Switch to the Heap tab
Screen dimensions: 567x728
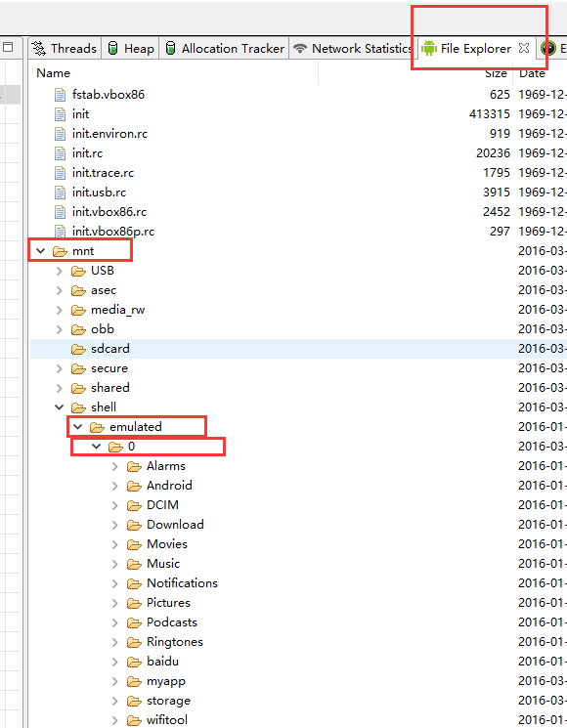(x=130, y=48)
